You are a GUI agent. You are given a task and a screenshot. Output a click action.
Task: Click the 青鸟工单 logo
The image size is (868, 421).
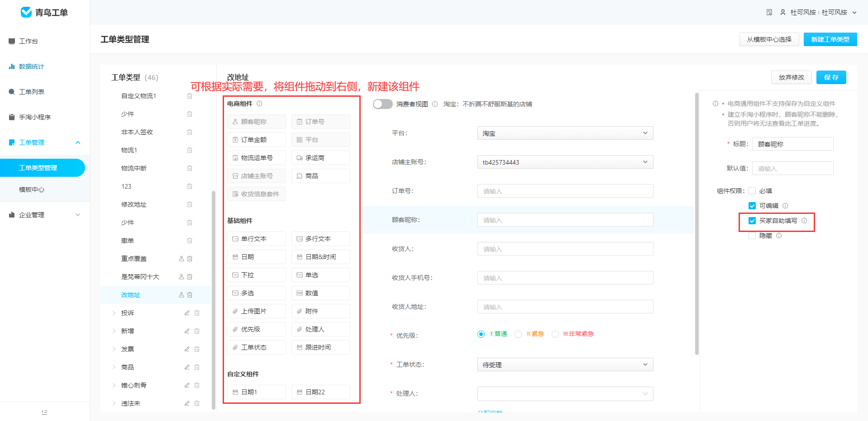pyautogui.click(x=44, y=12)
